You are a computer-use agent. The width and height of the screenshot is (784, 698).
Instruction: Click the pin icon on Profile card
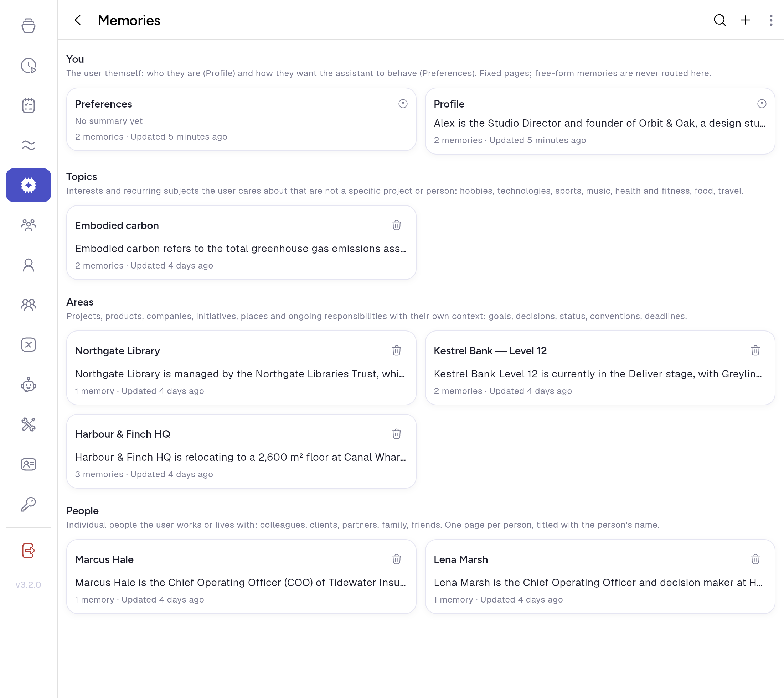(x=761, y=104)
